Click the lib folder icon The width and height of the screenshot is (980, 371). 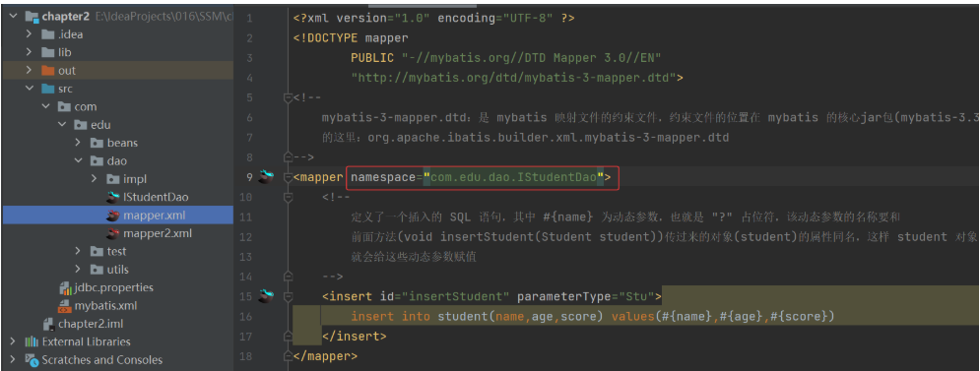[47, 52]
